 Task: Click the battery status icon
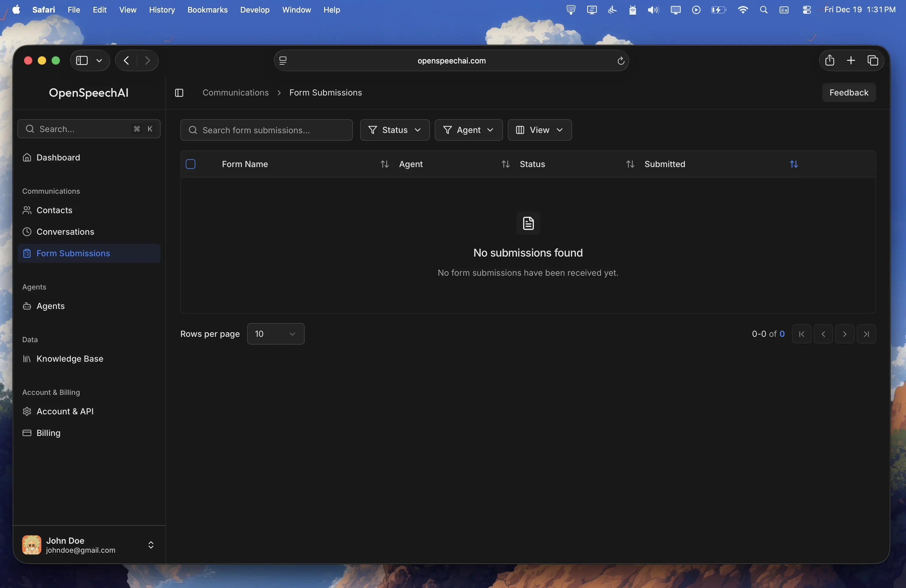(718, 10)
